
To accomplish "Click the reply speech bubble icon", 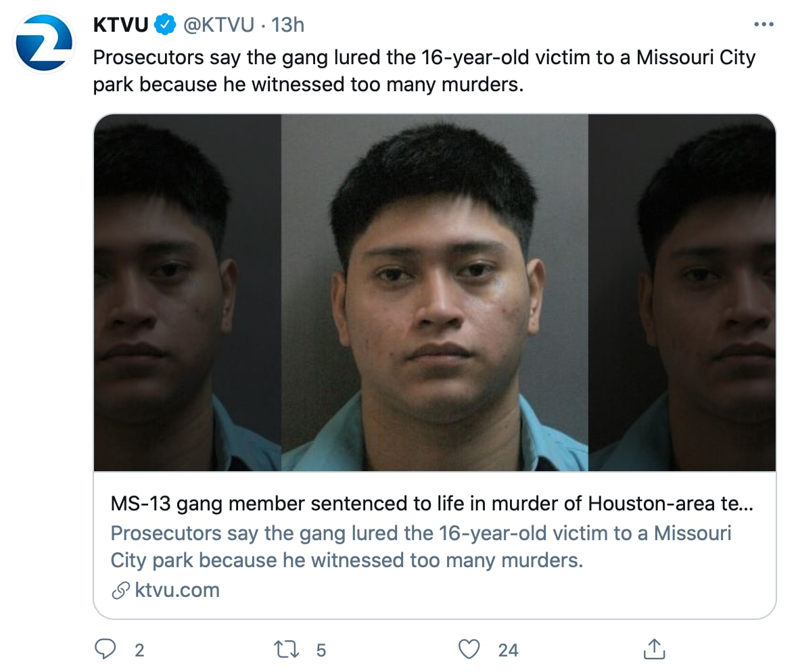I will 105,649.
